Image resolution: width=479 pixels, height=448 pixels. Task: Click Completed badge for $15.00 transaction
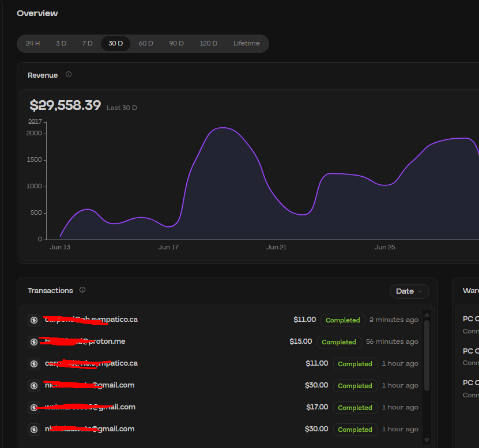[339, 342]
